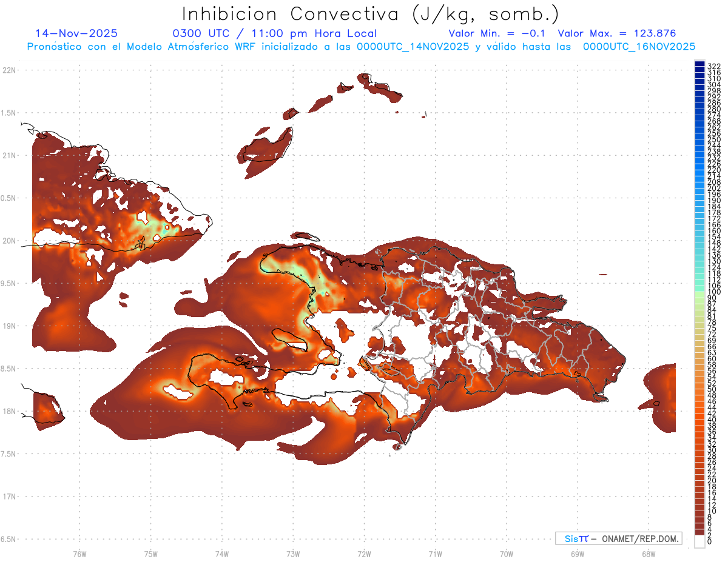728x562 pixels.
Task: Click the '100' color scale label
Action: [x=714, y=292]
